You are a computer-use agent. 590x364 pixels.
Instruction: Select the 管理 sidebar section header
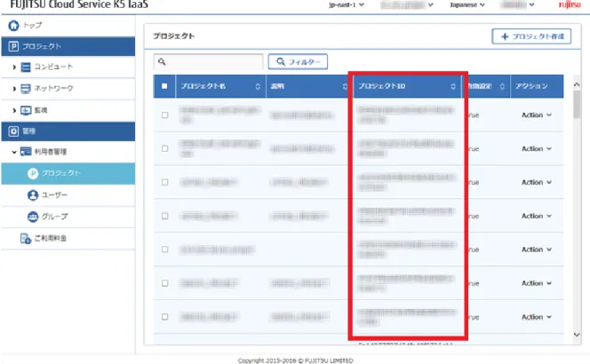point(68,131)
